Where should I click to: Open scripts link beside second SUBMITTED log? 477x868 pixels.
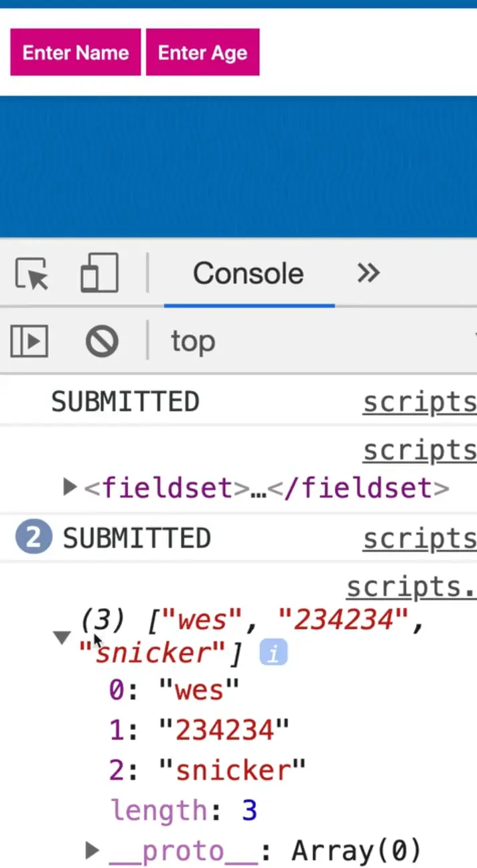[419, 538]
